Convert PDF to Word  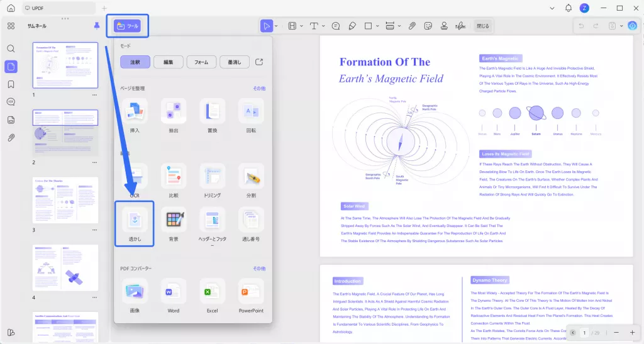point(174,296)
